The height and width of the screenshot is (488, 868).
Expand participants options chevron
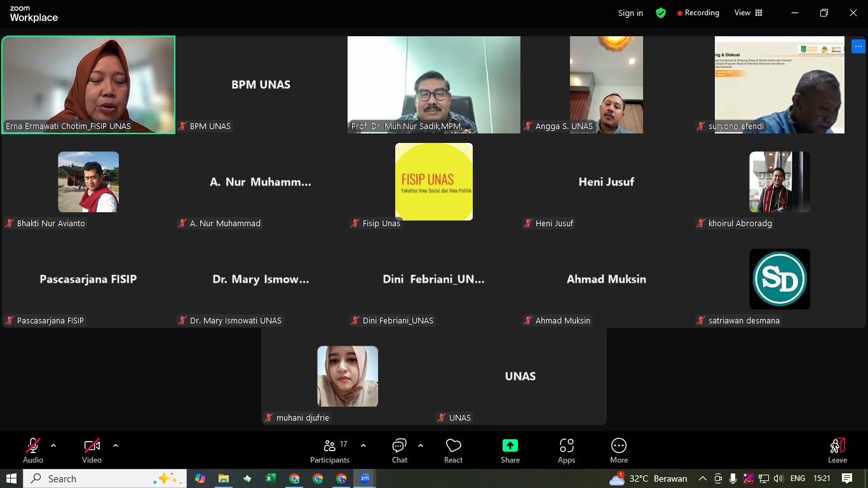pos(363,445)
